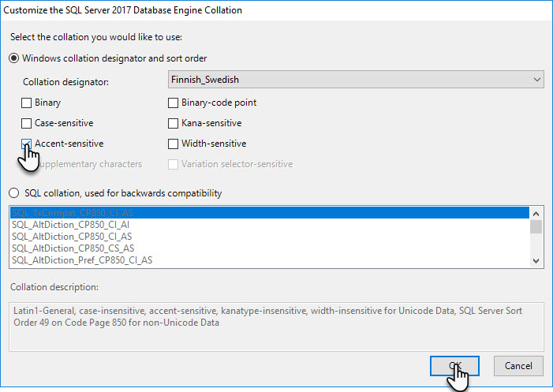
Task: Select SQL collation backwards compatibility radio button
Action: click(13, 192)
